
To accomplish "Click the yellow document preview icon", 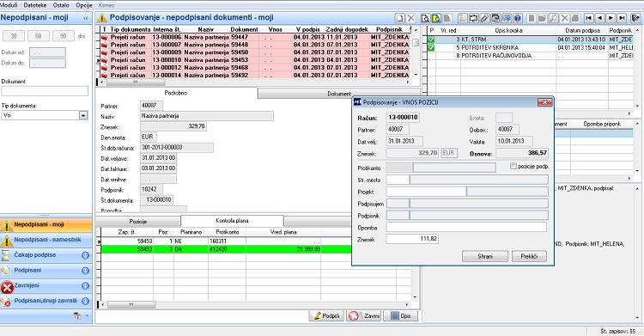I will pos(436,18).
